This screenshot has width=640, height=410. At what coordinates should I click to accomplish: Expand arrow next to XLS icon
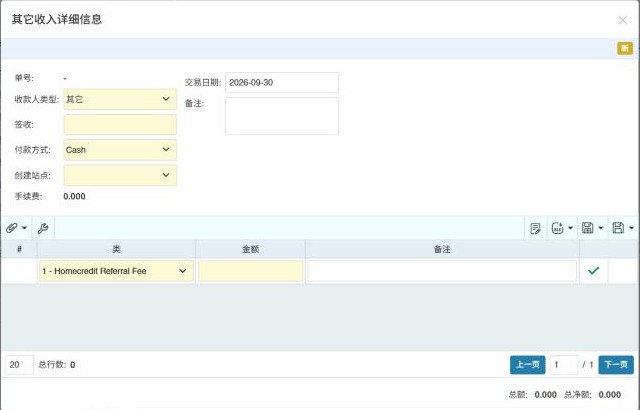tap(571, 228)
